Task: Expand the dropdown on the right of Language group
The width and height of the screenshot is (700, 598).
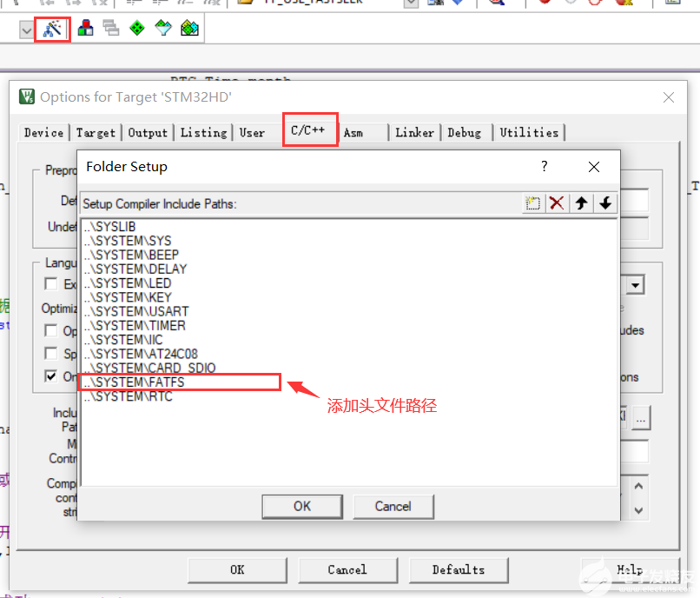Action: (x=637, y=285)
